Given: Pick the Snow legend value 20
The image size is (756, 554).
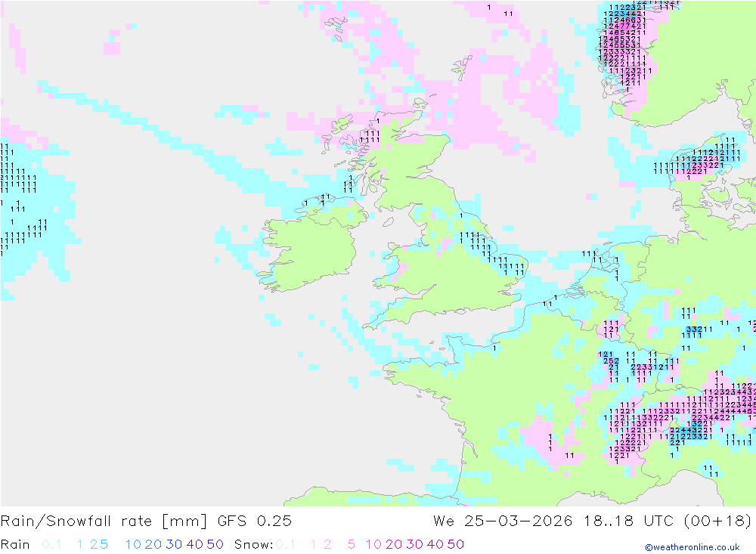Looking at the screenshot, I should [x=394, y=544].
